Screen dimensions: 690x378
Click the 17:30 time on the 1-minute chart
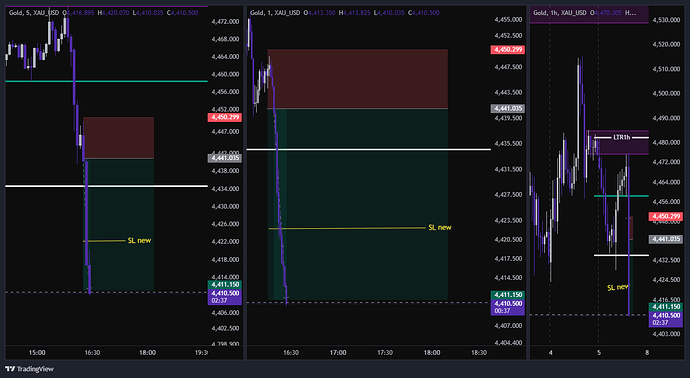tap(385, 352)
